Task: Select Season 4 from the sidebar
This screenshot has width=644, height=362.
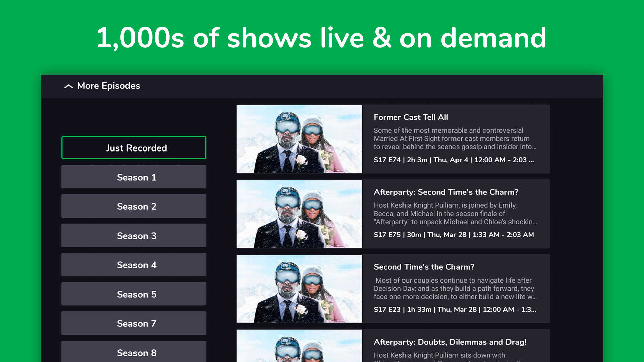Action: click(133, 265)
